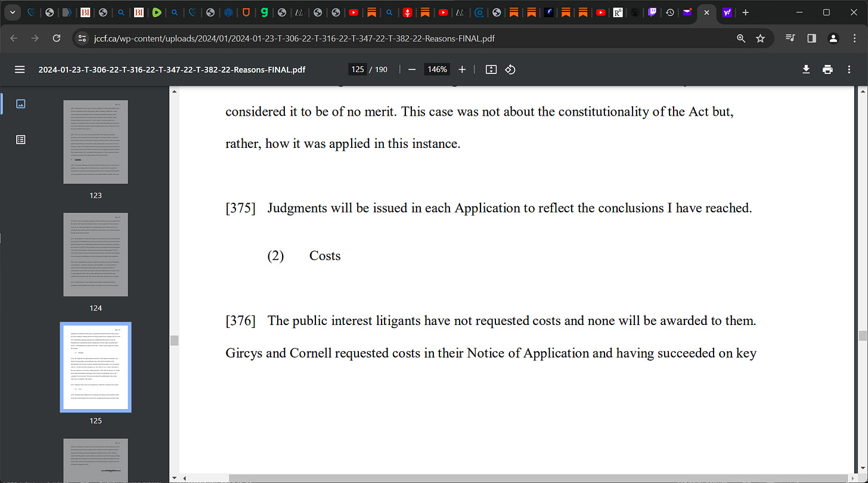Open the tab search dropdown chevron
The height and width of the screenshot is (483, 868).
[x=11, y=12]
